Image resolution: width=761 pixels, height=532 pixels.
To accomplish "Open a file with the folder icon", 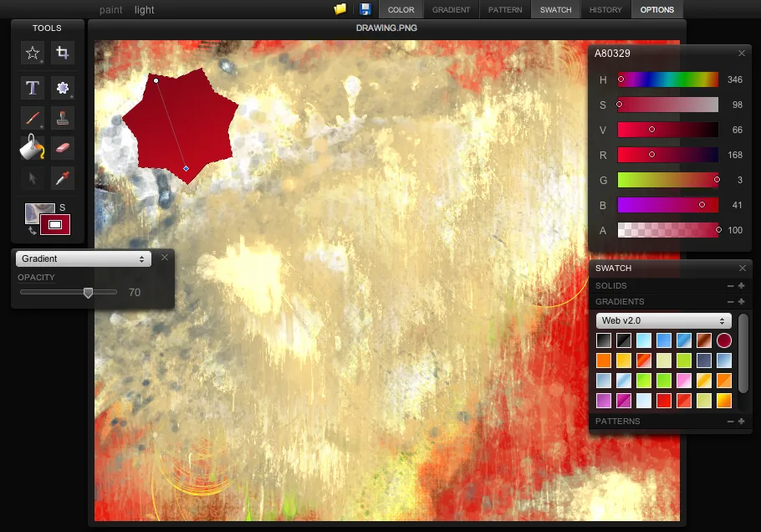I will [x=339, y=9].
